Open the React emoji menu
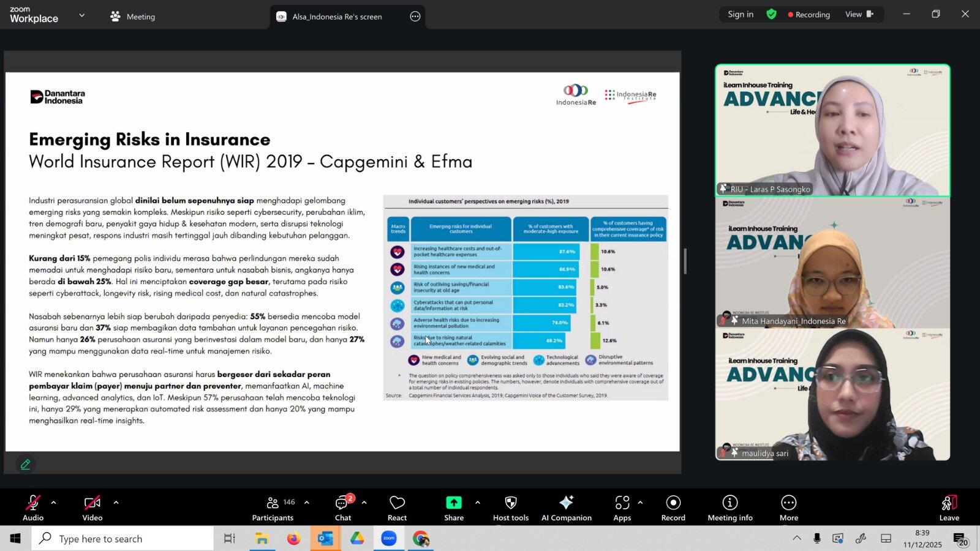 [397, 508]
